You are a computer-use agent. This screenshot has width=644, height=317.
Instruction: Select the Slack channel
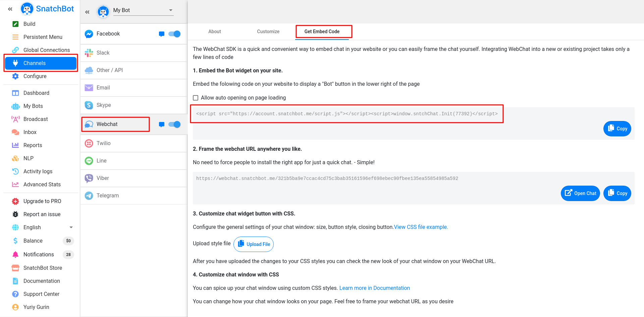tap(133, 53)
